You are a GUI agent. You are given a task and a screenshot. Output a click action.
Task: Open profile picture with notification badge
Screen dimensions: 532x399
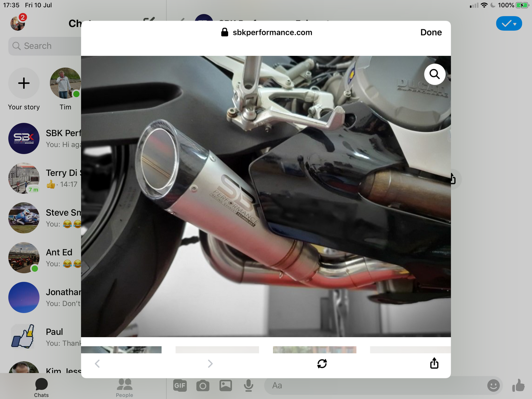18,23
